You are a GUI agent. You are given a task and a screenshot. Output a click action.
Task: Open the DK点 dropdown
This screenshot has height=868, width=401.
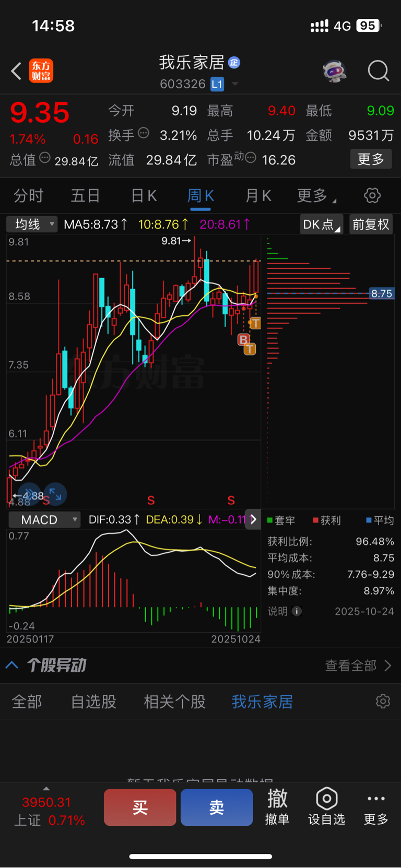[322, 224]
